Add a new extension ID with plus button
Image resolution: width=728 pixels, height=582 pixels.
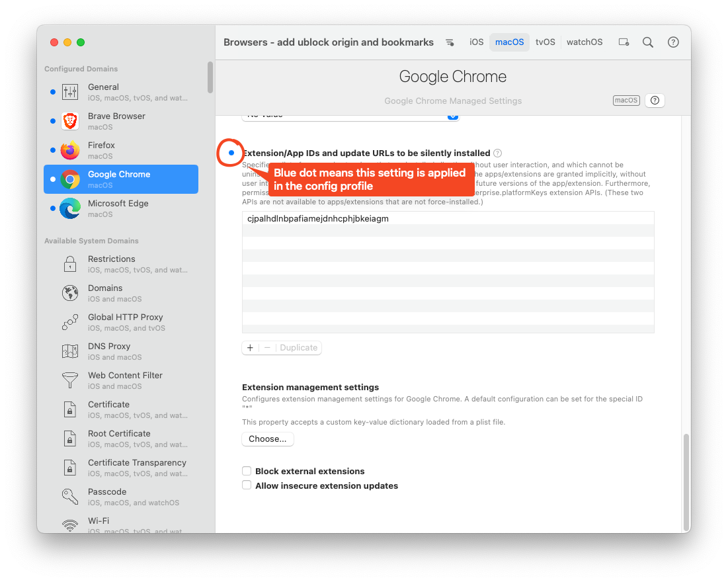point(250,348)
